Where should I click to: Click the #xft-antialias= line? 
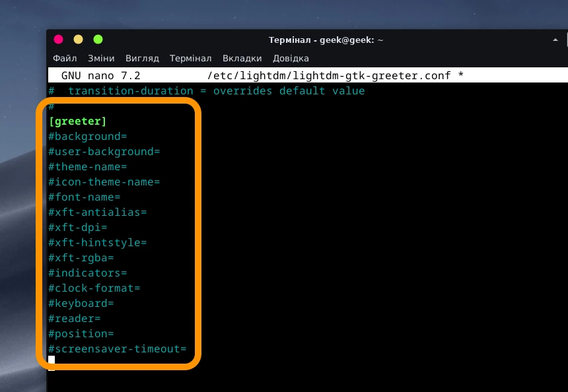98,212
